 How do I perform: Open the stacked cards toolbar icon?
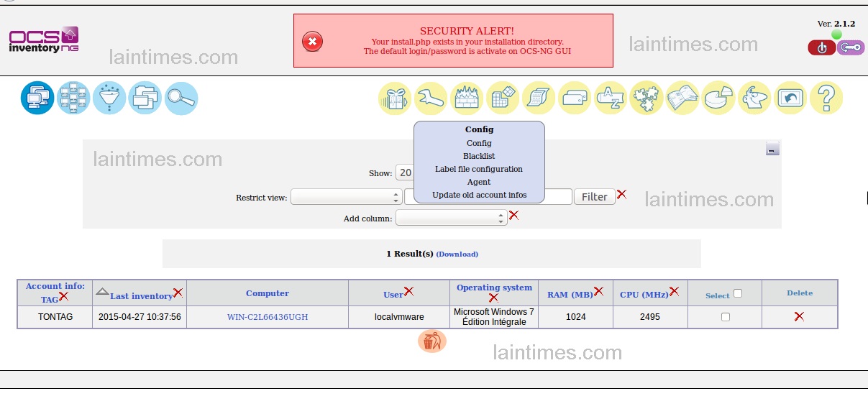(x=575, y=98)
